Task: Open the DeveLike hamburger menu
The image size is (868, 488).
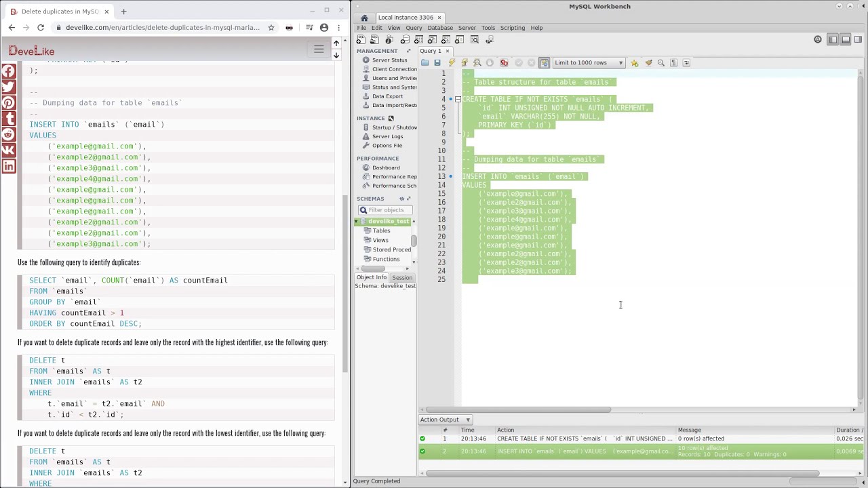Action: [319, 49]
